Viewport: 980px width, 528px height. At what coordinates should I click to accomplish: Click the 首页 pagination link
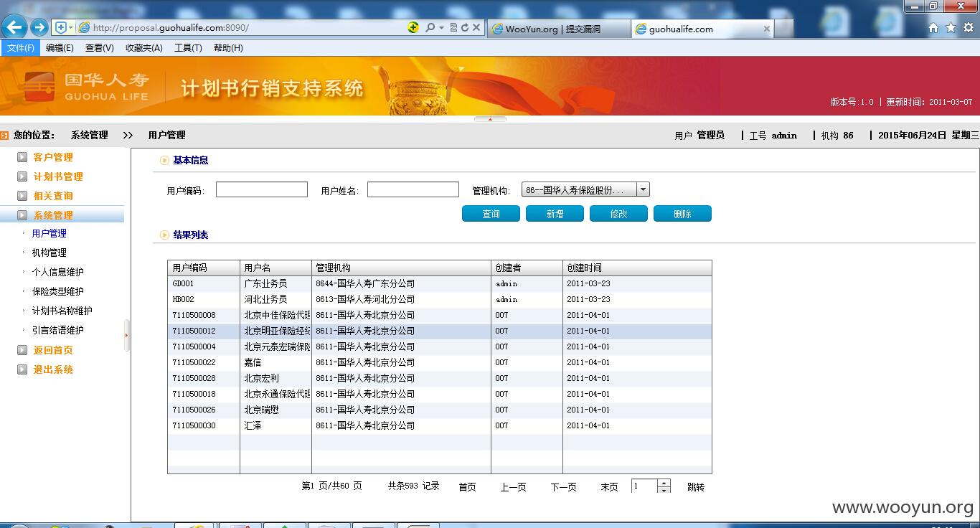(x=467, y=486)
